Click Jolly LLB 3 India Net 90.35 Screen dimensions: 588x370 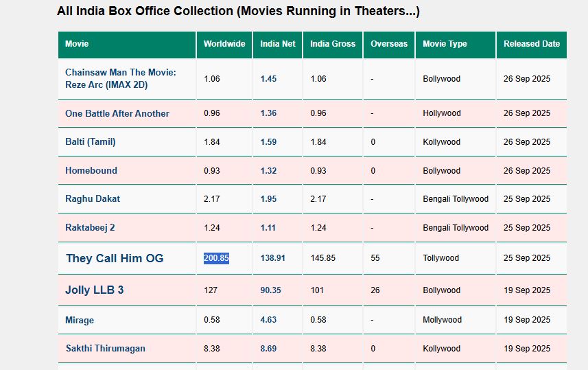coord(271,290)
